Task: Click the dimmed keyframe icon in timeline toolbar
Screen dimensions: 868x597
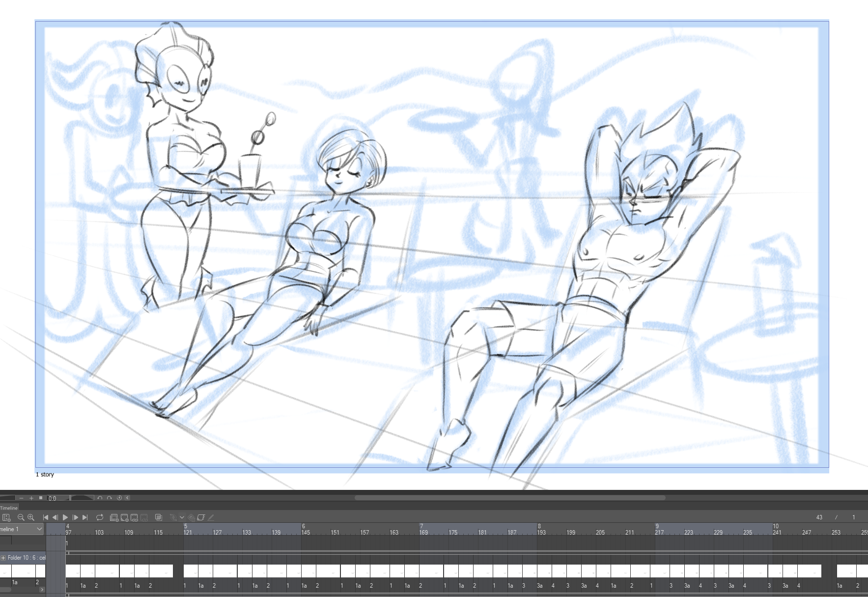Action: pyautogui.click(x=173, y=517)
